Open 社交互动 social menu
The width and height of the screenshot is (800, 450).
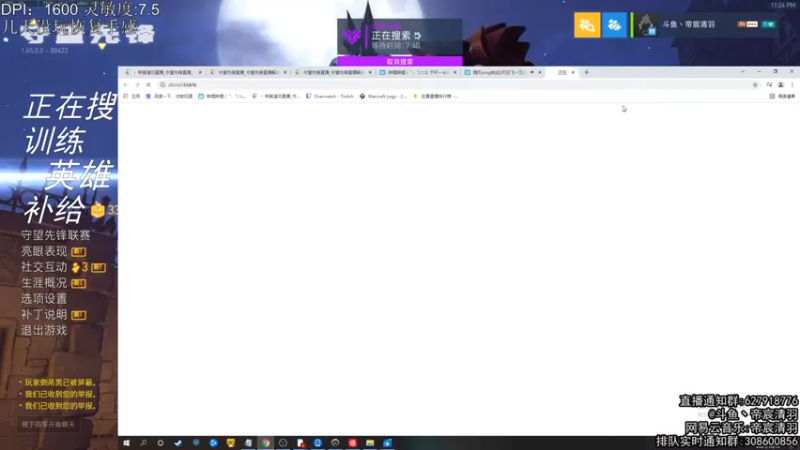point(44,267)
